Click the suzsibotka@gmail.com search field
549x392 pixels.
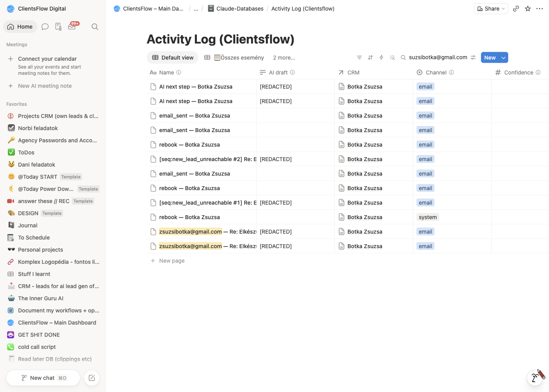pos(438,58)
